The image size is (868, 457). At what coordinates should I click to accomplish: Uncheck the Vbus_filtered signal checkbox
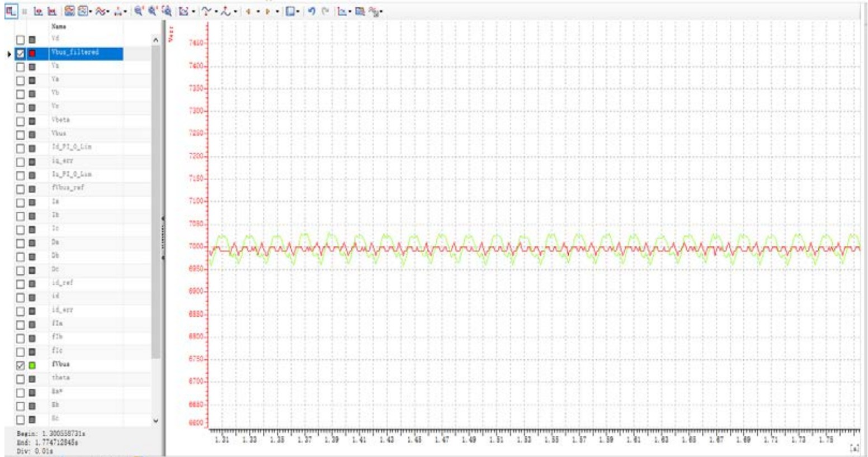tap(21, 54)
